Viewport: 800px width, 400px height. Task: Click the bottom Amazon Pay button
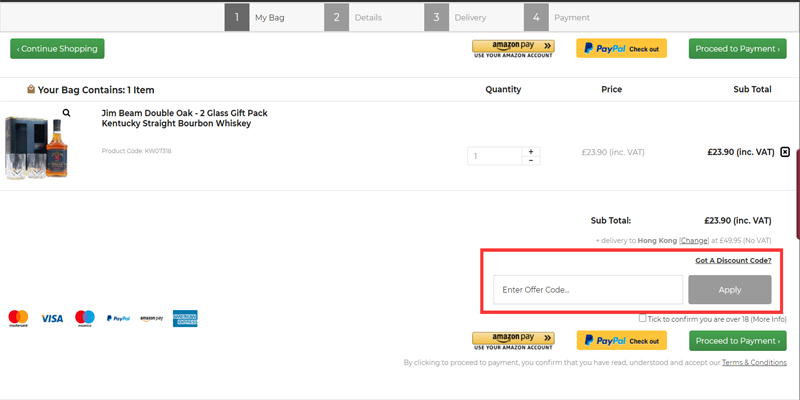pyautogui.click(x=513, y=340)
